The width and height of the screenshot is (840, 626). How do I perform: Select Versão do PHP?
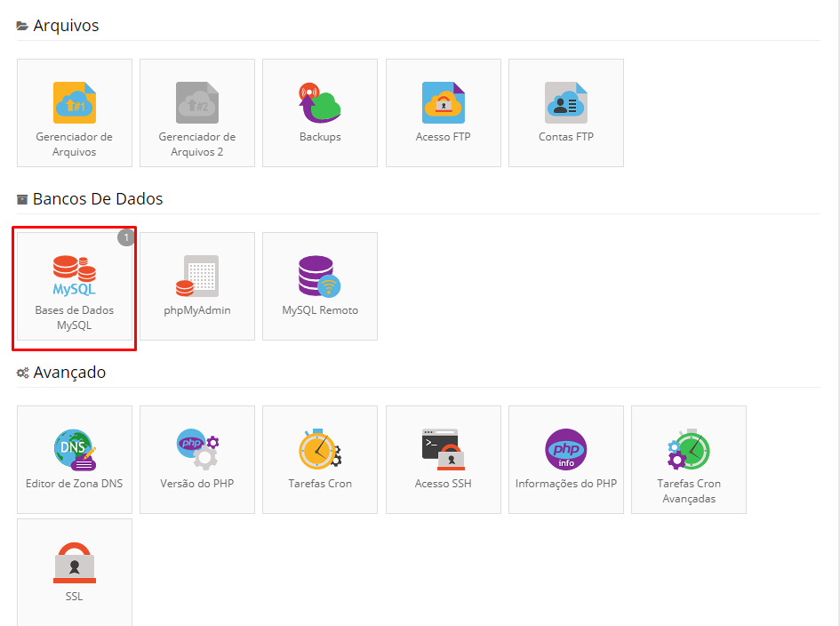[x=197, y=459]
